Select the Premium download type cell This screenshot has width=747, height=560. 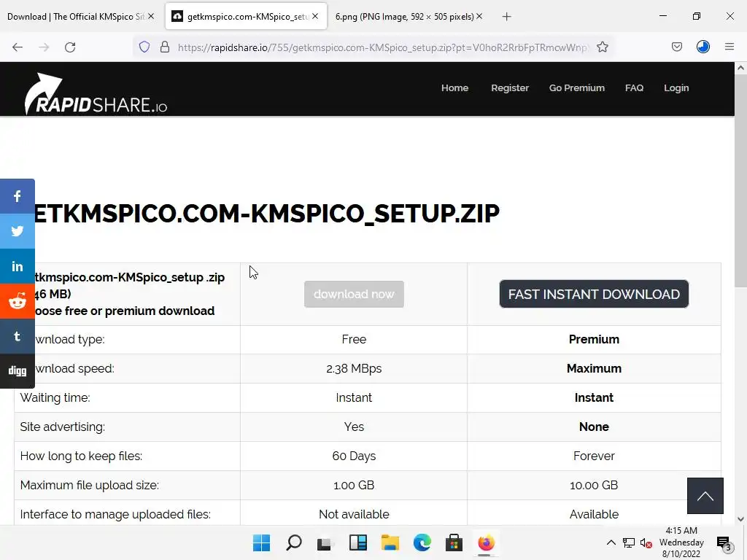594,340
